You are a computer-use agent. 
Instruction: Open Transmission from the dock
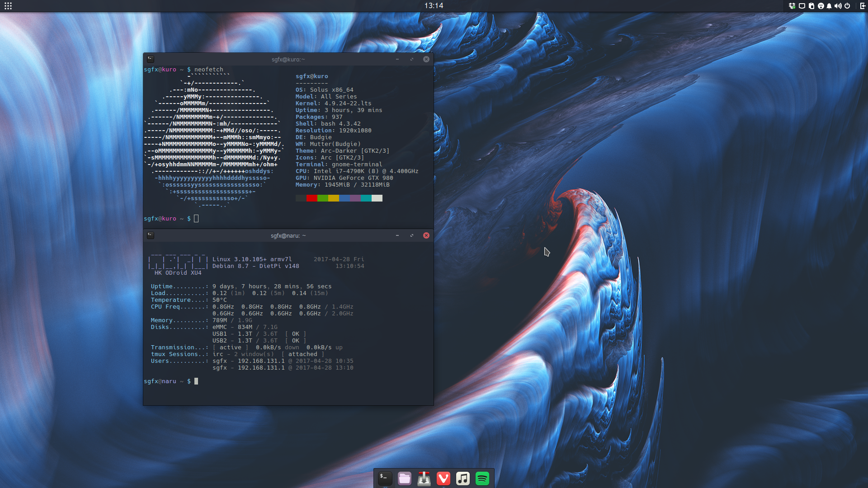click(424, 478)
